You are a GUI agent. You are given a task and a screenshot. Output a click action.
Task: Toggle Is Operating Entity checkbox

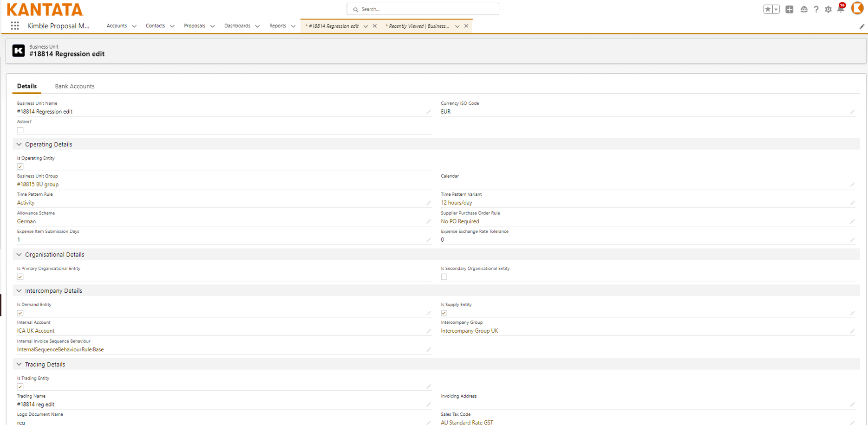20,167
